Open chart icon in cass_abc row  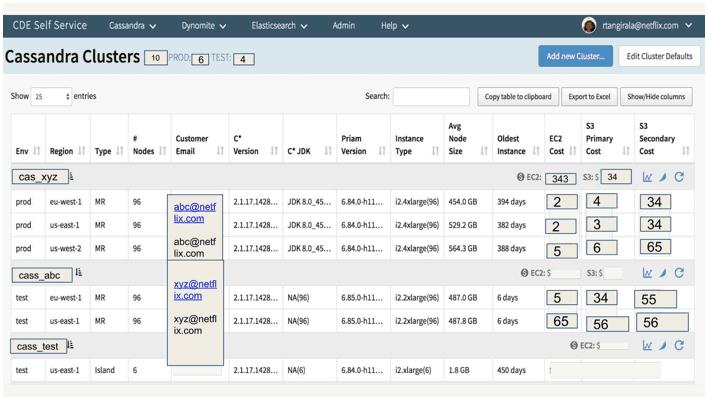coord(647,273)
